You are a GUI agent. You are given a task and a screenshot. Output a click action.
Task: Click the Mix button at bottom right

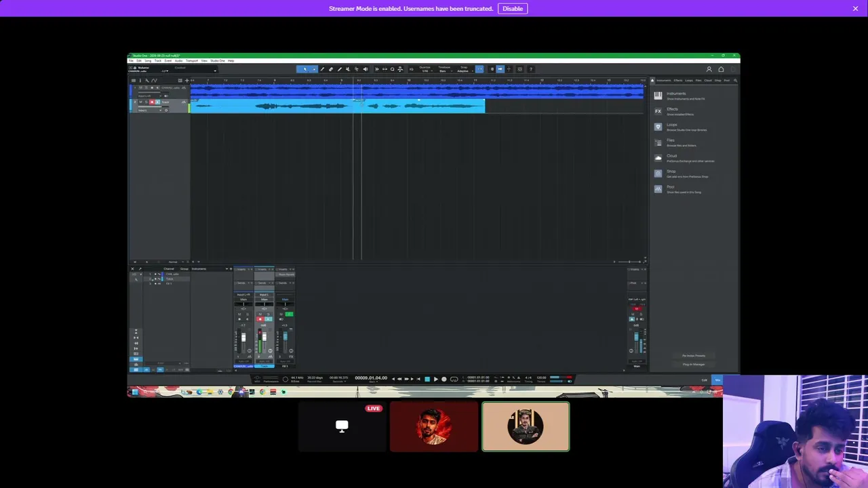717,380
